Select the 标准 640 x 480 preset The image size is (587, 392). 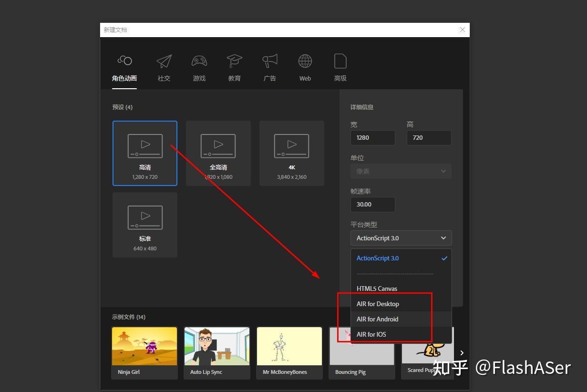pos(145,225)
